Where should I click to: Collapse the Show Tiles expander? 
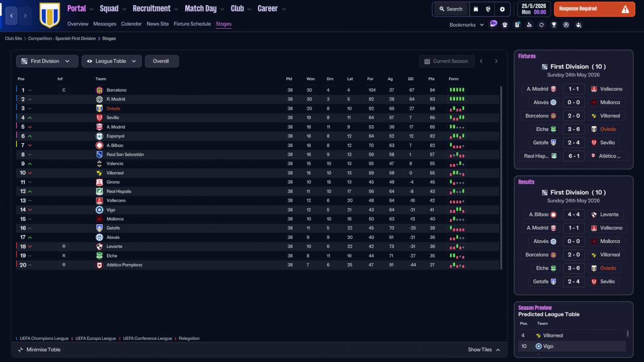(484, 350)
